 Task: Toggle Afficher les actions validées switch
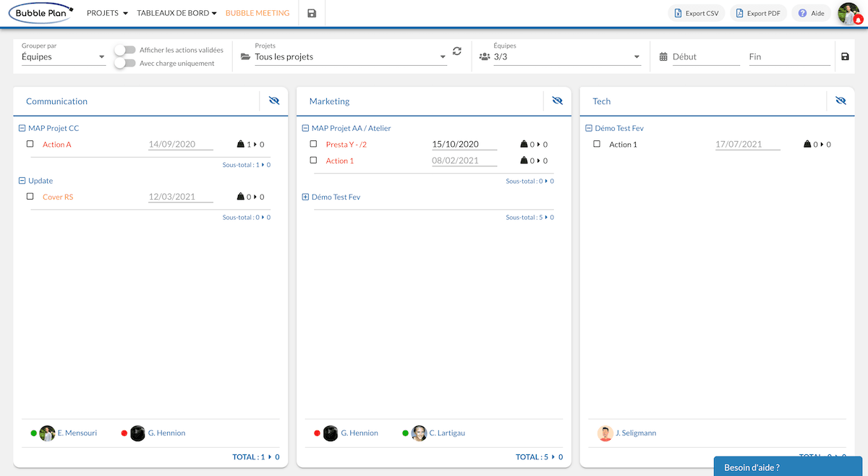click(126, 50)
